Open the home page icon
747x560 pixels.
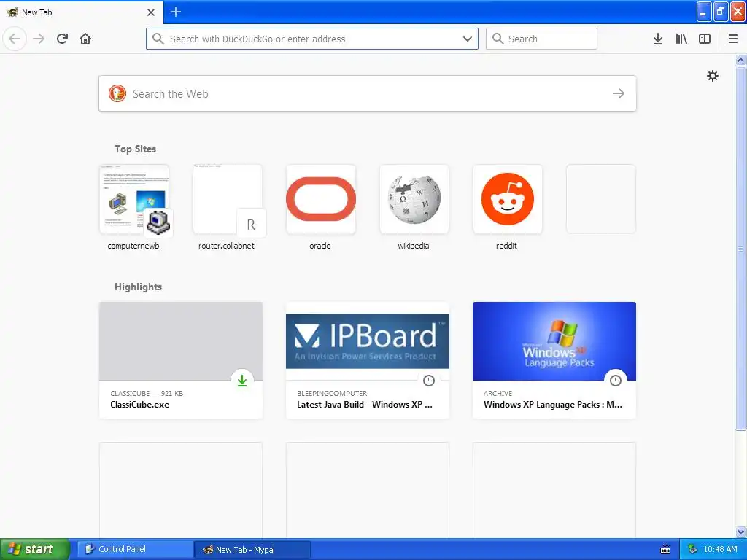pyautogui.click(x=85, y=39)
